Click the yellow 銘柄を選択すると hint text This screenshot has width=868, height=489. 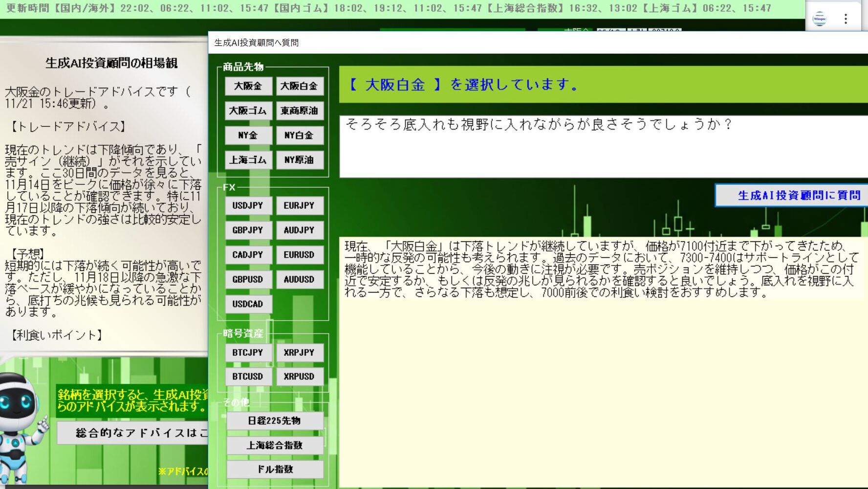point(132,400)
